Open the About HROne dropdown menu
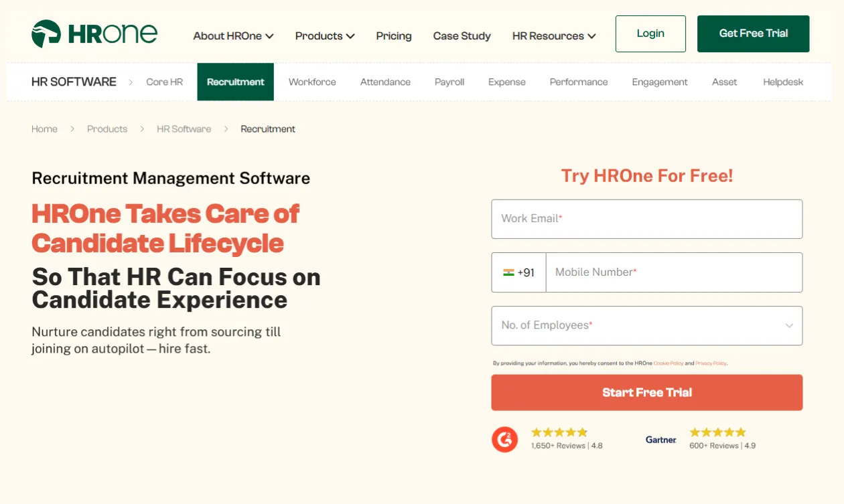 pyautogui.click(x=233, y=36)
